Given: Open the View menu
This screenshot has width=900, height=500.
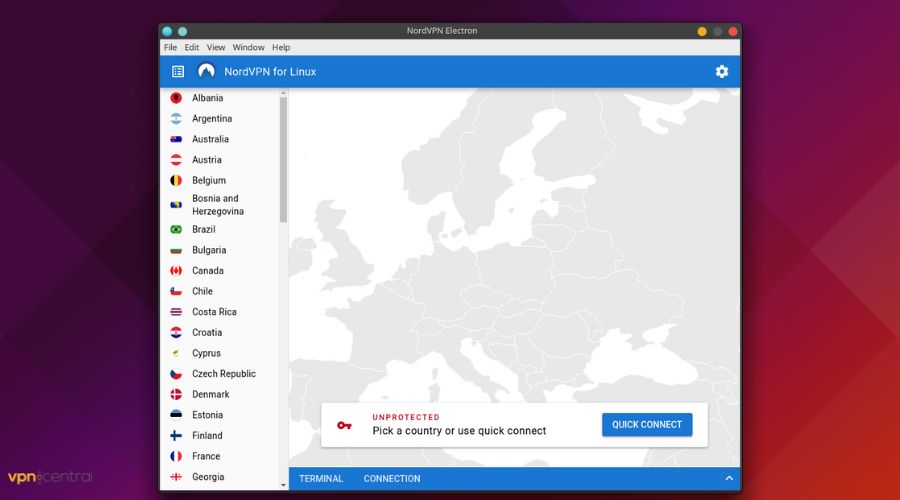Looking at the screenshot, I should tap(216, 48).
